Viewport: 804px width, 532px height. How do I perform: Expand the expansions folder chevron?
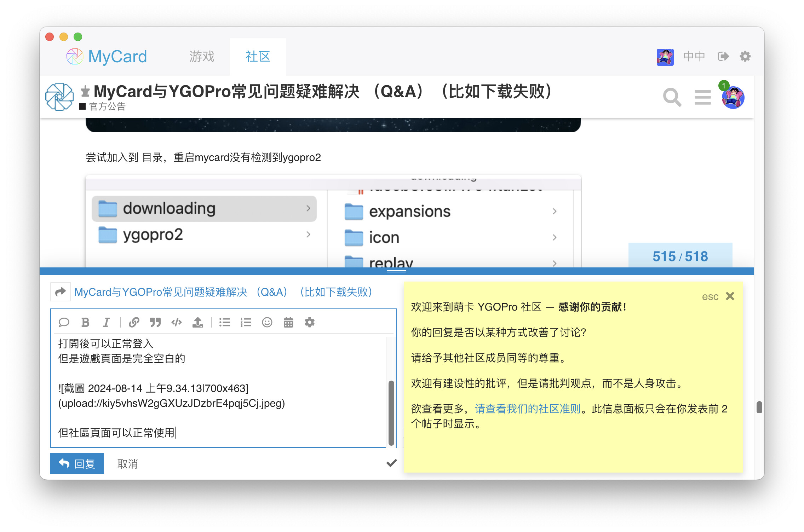coord(555,211)
